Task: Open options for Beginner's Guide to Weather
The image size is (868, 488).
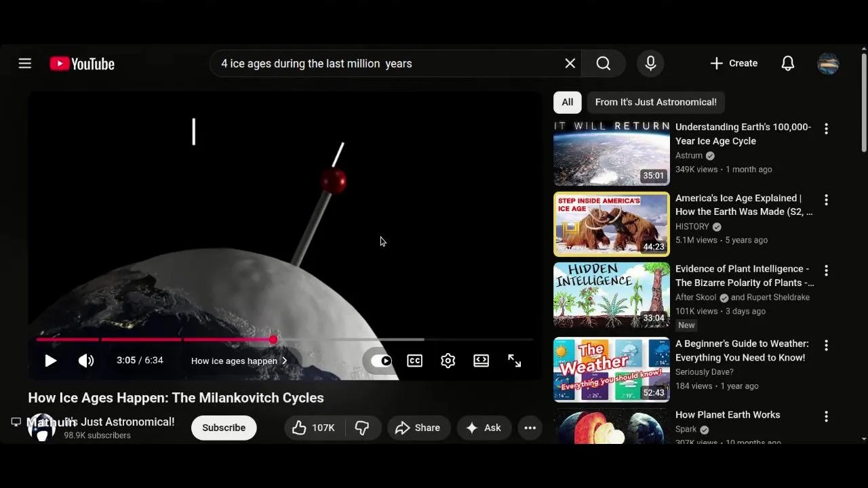Action: tap(826, 346)
